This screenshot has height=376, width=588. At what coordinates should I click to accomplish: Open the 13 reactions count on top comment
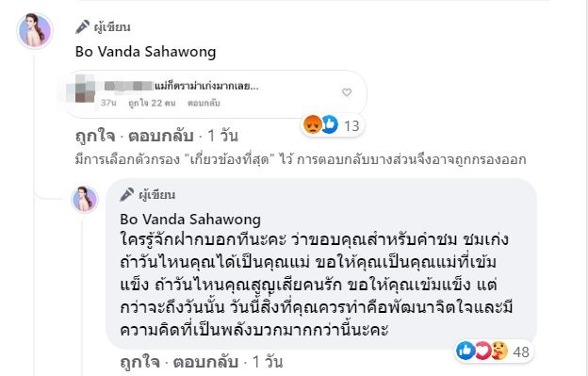(x=351, y=126)
